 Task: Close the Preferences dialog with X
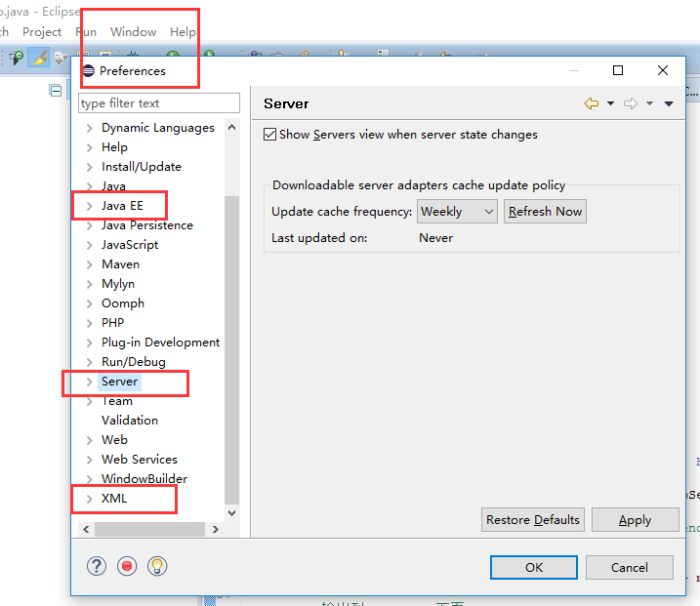click(x=663, y=70)
